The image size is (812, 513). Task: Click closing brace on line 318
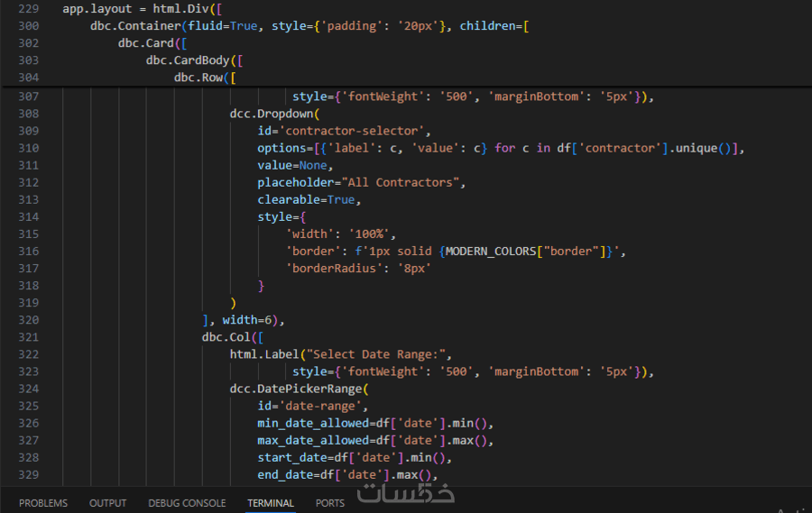(x=261, y=286)
